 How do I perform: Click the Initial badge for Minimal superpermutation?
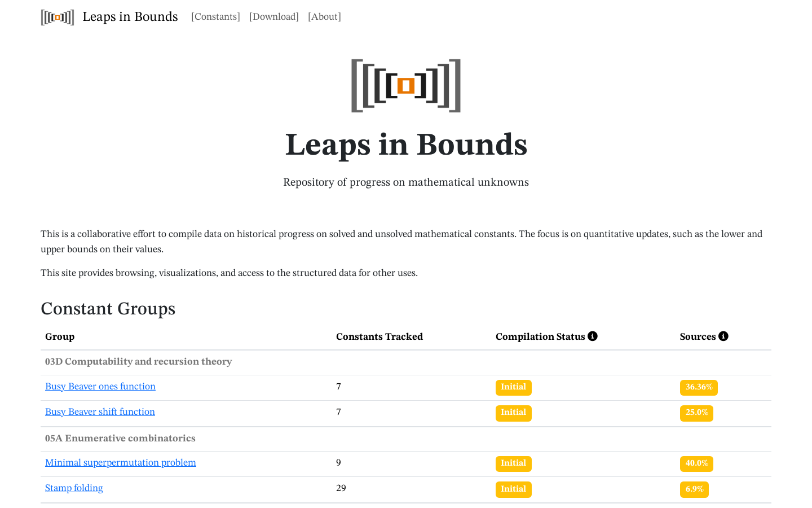pyautogui.click(x=514, y=464)
